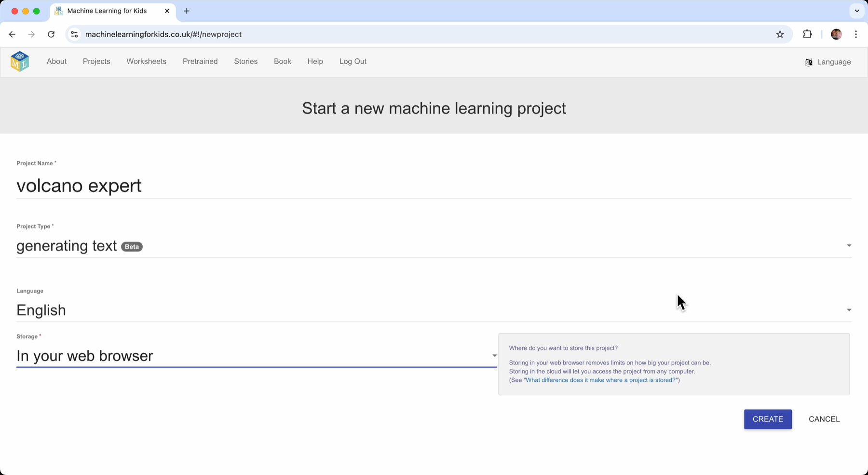The height and width of the screenshot is (475, 868).
Task: Open the Storage dropdown
Action: [x=494, y=356]
